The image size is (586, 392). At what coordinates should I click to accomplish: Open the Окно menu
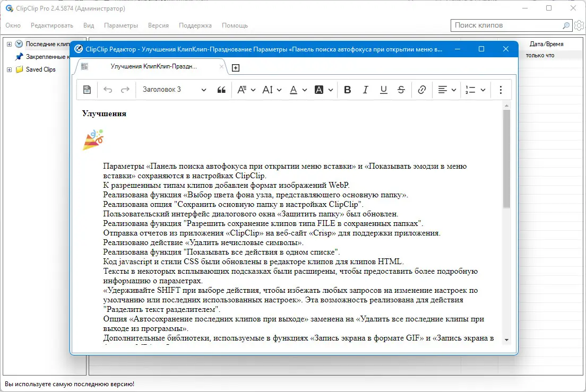(13, 25)
